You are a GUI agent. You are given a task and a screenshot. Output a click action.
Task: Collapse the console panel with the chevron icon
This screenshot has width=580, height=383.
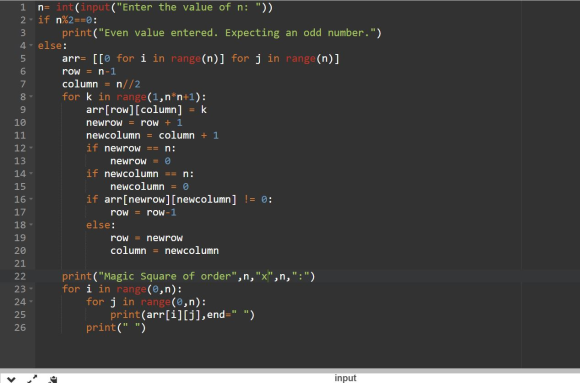(x=11, y=379)
